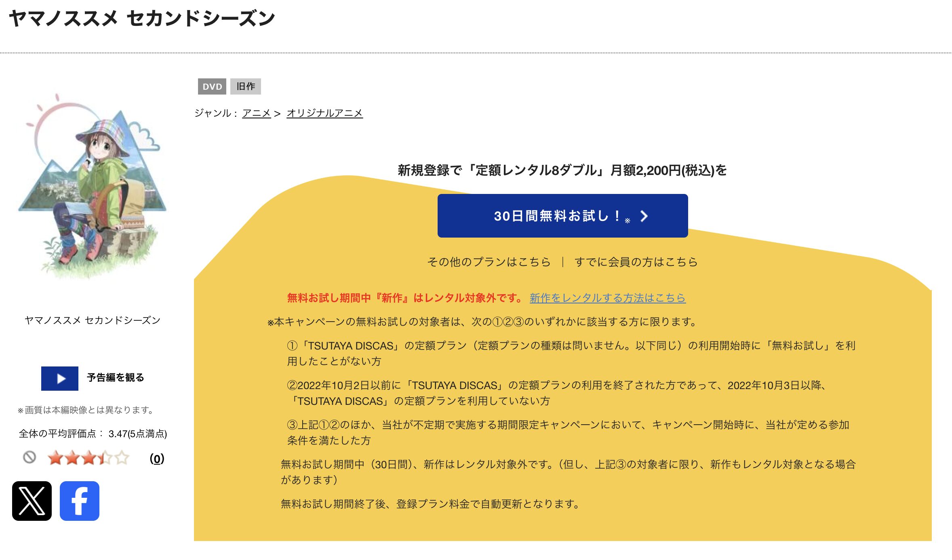Share on Facebook via blue icon
The width and height of the screenshot is (952, 560).
pyautogui.click(x=80, y=501)
